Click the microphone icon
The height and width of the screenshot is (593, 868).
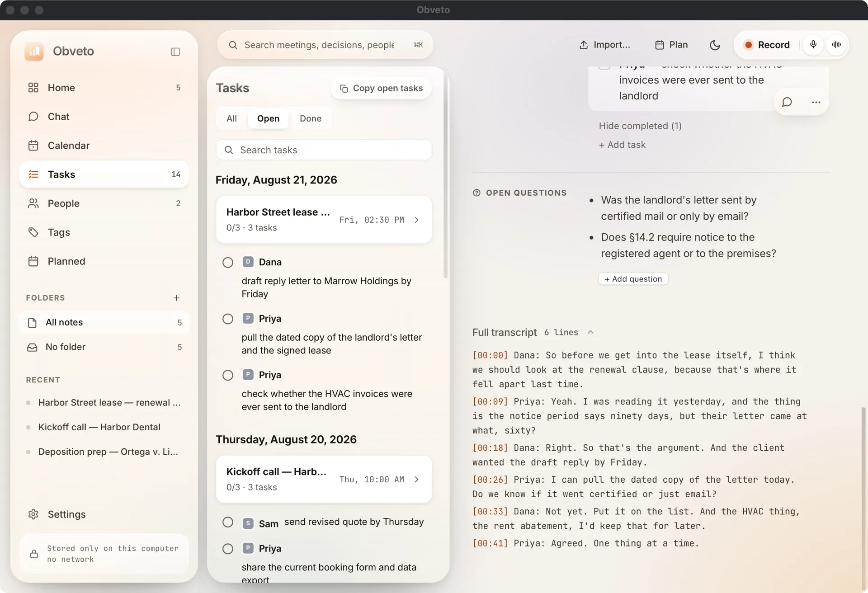tap(813, 45)
